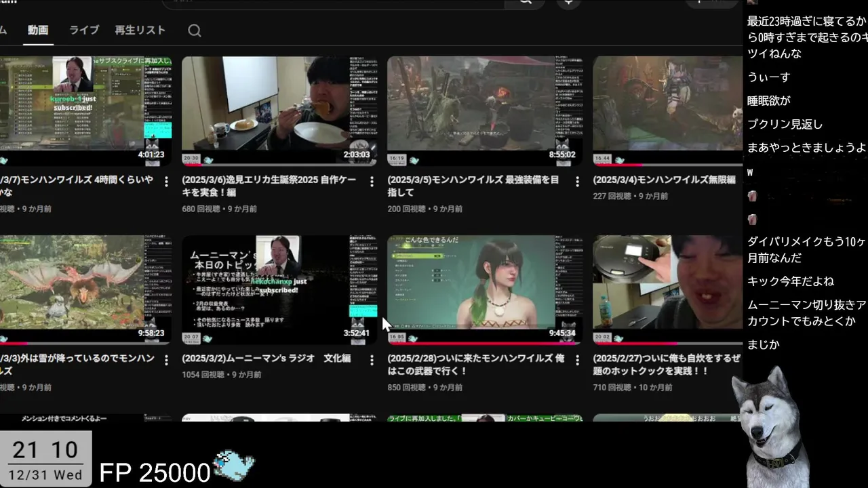Switch to the 動画 tab
Viewport: 868px width, 488px height.
38,30
